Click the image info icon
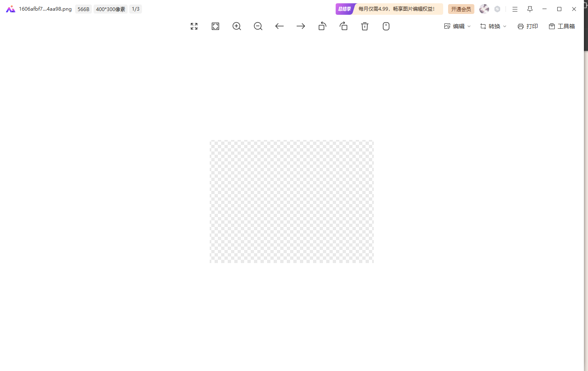 (386, 26)
